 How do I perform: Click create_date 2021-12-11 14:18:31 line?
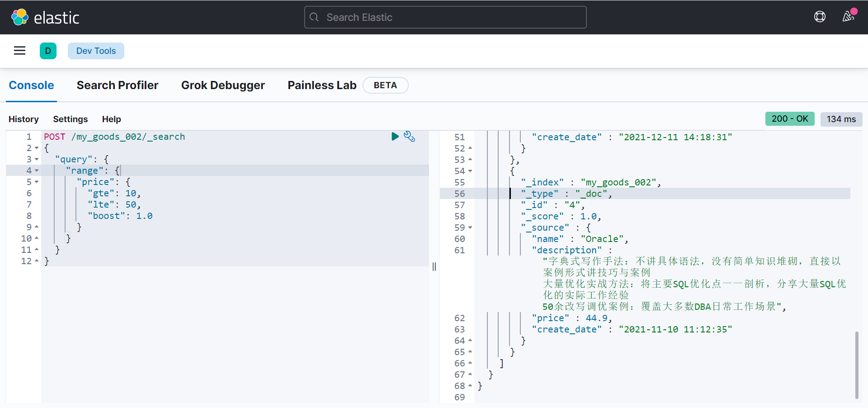[632, 137]
